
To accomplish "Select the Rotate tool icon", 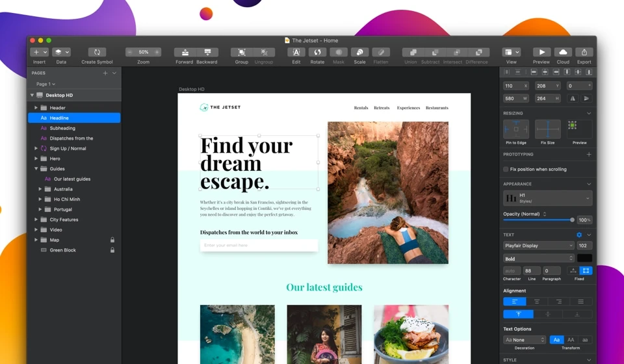I will click(317, 52).
